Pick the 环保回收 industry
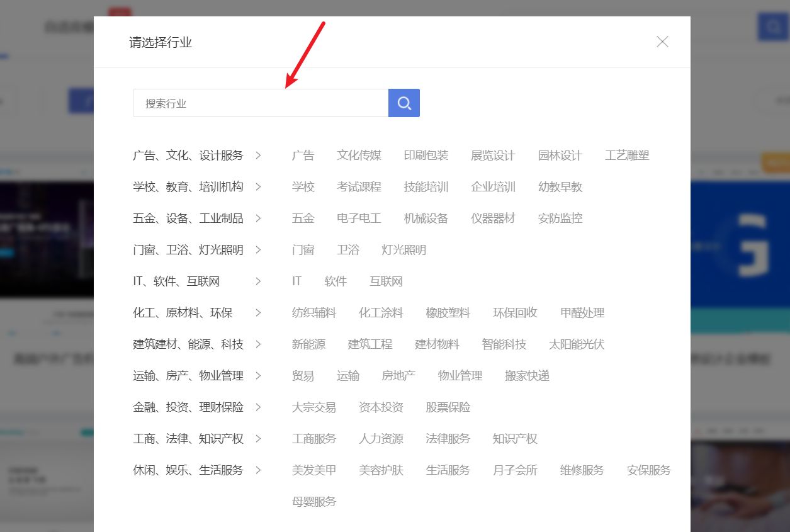The image size is (790, 532). click(515, 313)
